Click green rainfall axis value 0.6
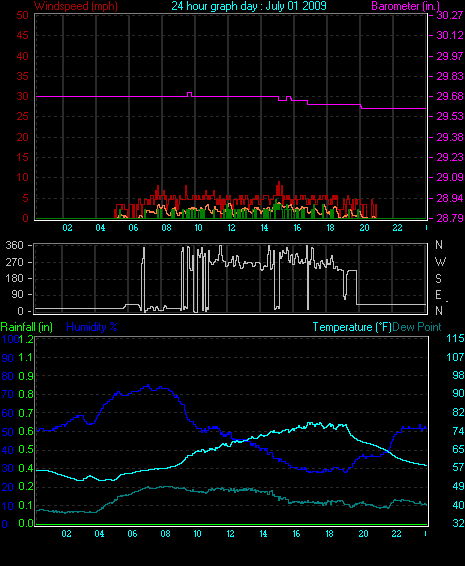This screenshot has height=566, width=465. click(26, 432)
